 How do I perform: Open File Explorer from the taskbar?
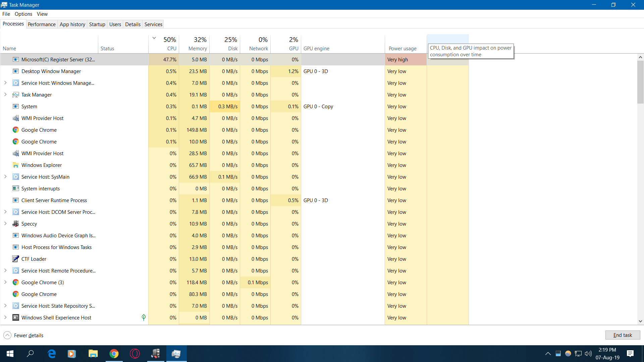pos(93,354)
